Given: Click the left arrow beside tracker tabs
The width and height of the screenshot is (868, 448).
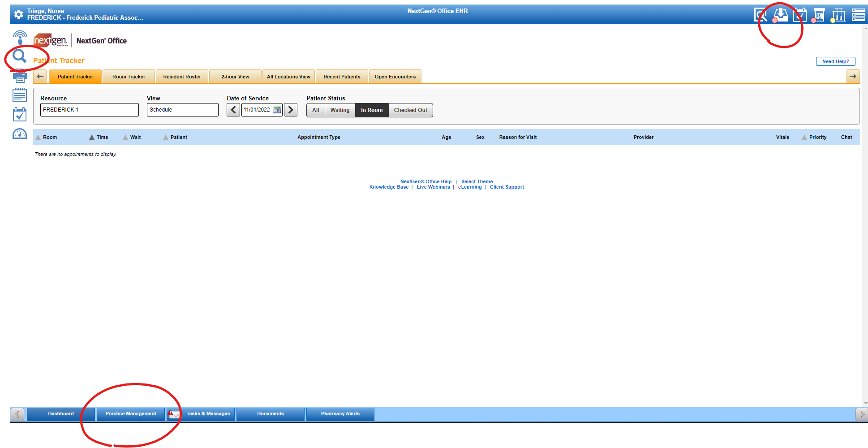Looking at the screenshot, I should coord(40,77).
